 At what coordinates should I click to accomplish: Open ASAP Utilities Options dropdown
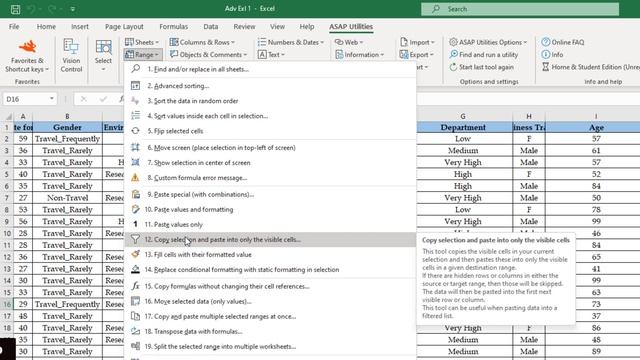(x=488, y=42)
